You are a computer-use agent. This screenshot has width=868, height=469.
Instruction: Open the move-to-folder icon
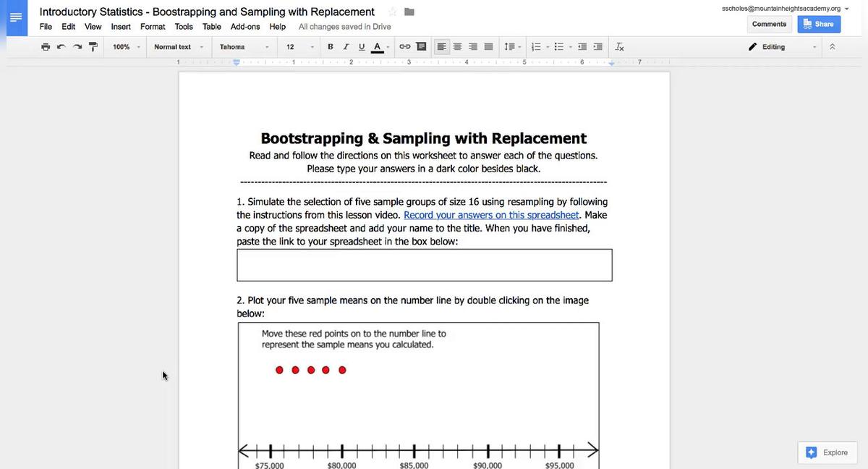(x=409, y=12)
